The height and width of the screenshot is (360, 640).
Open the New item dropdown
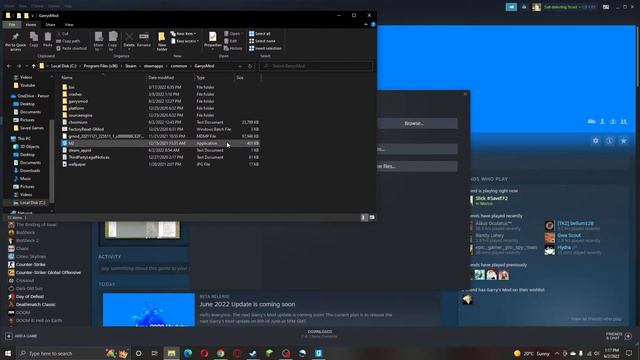(x=183, y=34)
